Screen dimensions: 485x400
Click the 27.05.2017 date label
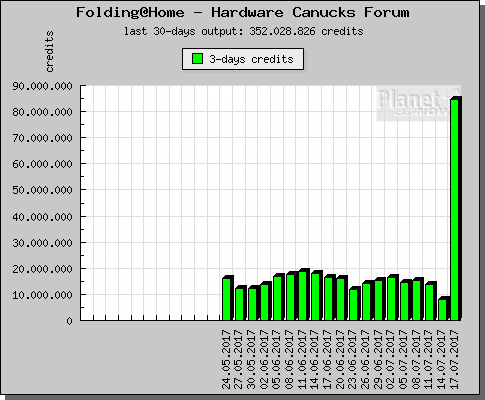239,360
